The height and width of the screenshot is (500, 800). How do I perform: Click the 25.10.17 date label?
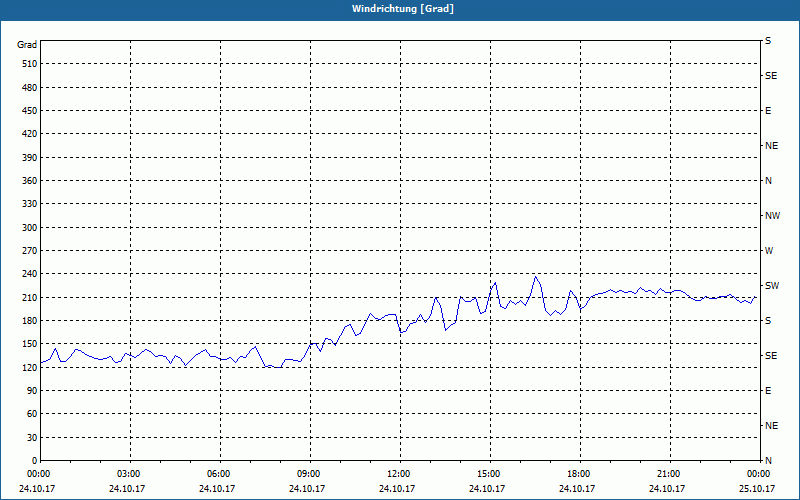(757, 489)
